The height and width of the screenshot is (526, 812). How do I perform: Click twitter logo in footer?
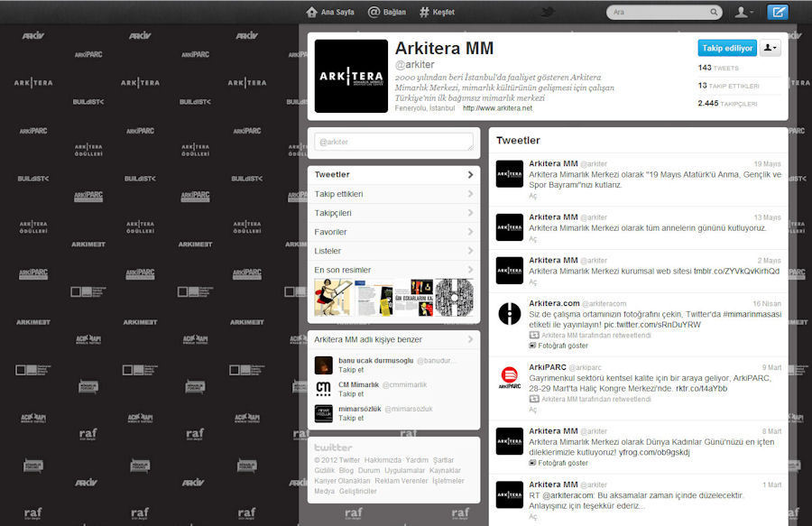333,448
